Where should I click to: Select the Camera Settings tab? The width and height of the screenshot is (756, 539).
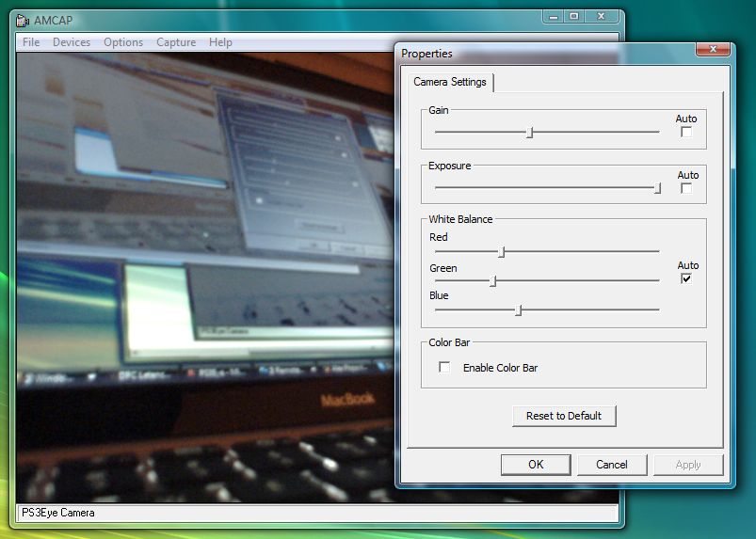tap(450, 82)
